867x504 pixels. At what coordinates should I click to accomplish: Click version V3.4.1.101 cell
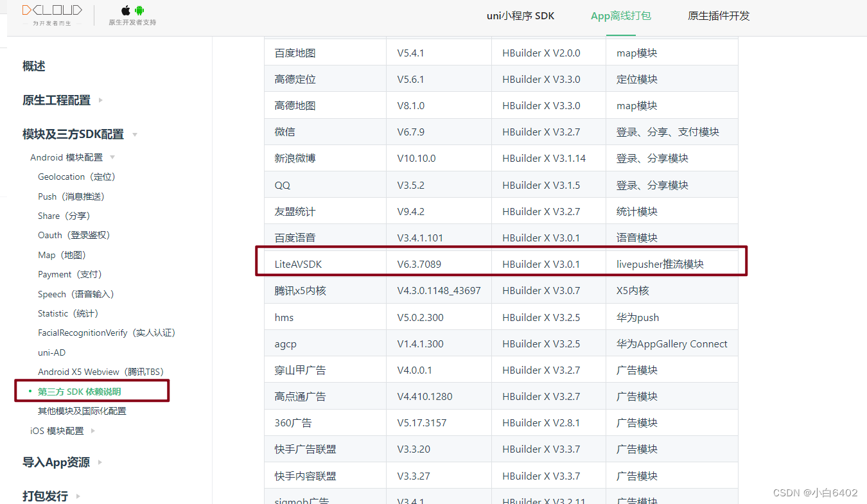(439, 238)
